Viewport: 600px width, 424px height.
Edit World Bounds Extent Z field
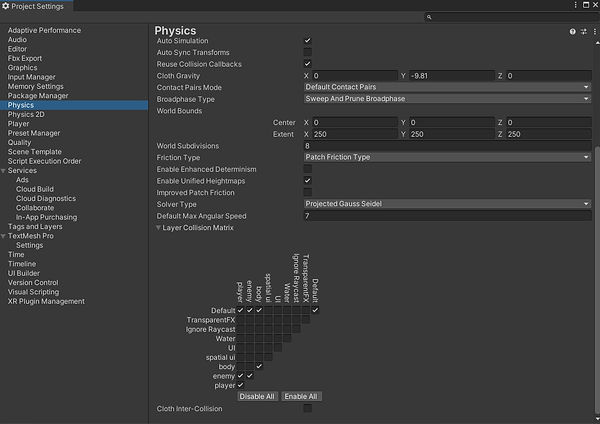549,134
